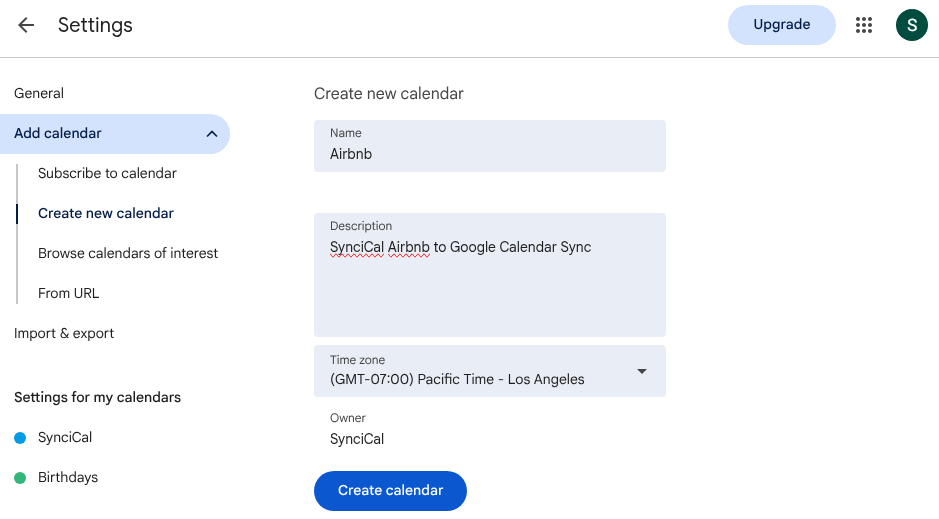Select Create new calendar option
This screenshot has width=939, height=519.
pos(106,213)
